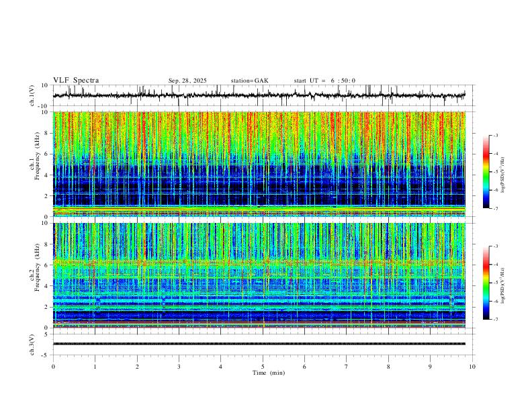Image resolution: width=532 pixels, height=411 pixels.
Task: Click the "Time (min)" axis title
Action: click(269, 373)
